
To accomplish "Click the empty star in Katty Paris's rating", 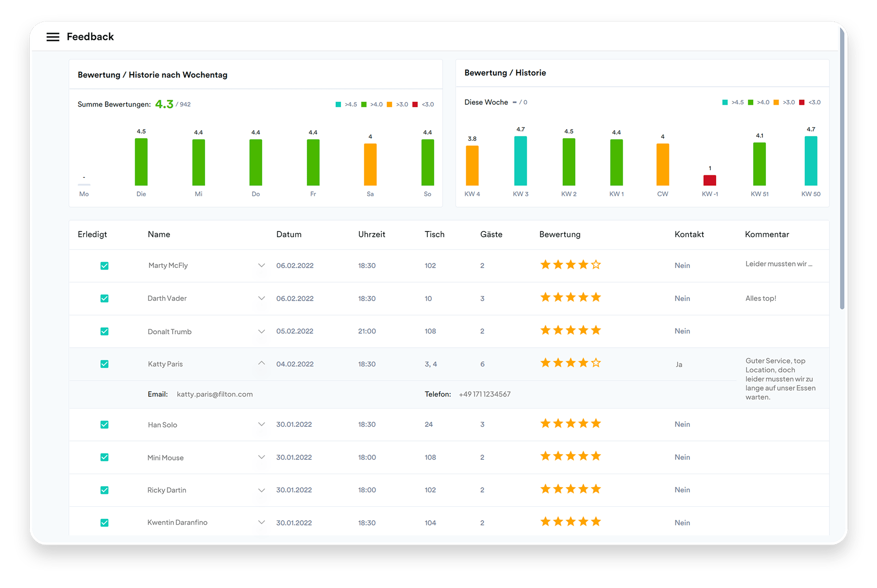I will pyautogui.click(x=596, y=363).
